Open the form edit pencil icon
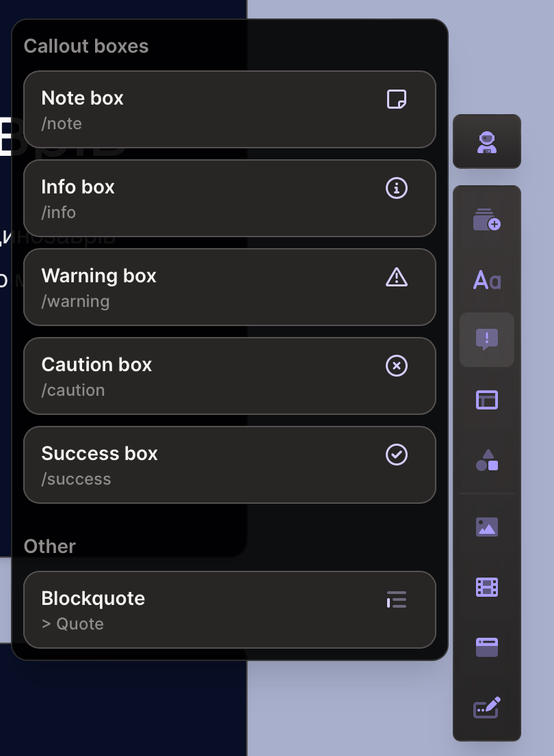Screen dimensions: 554x756 point(486,707)
